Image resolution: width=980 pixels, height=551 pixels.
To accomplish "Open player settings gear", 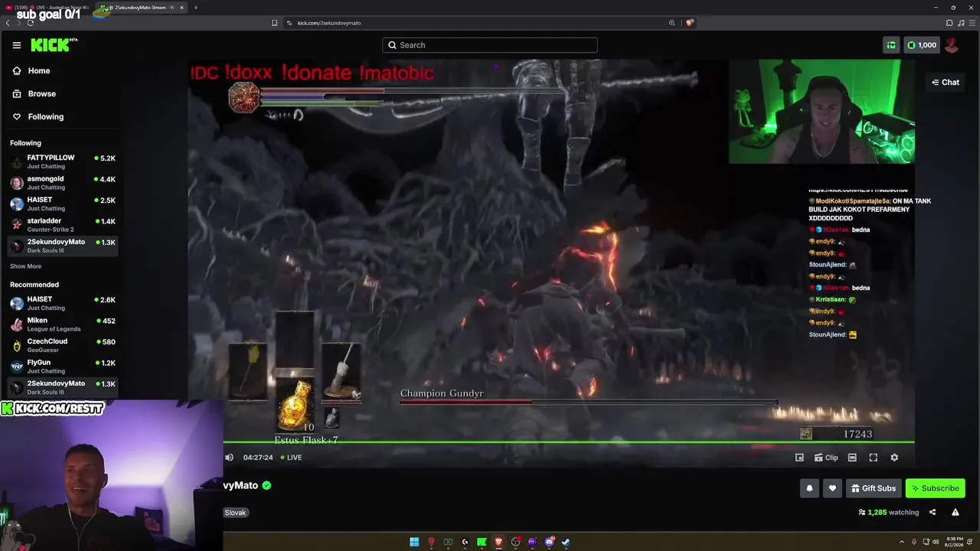I will point(894,458).
